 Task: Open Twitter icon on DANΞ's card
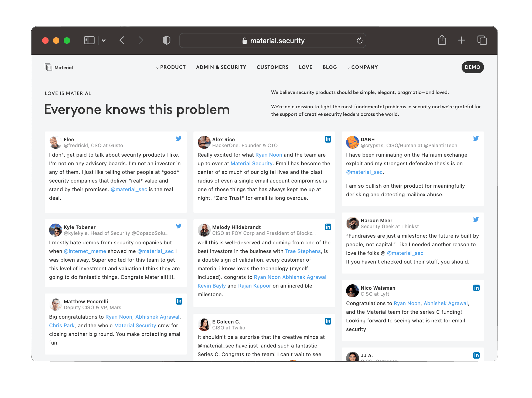tap(476, 139)
